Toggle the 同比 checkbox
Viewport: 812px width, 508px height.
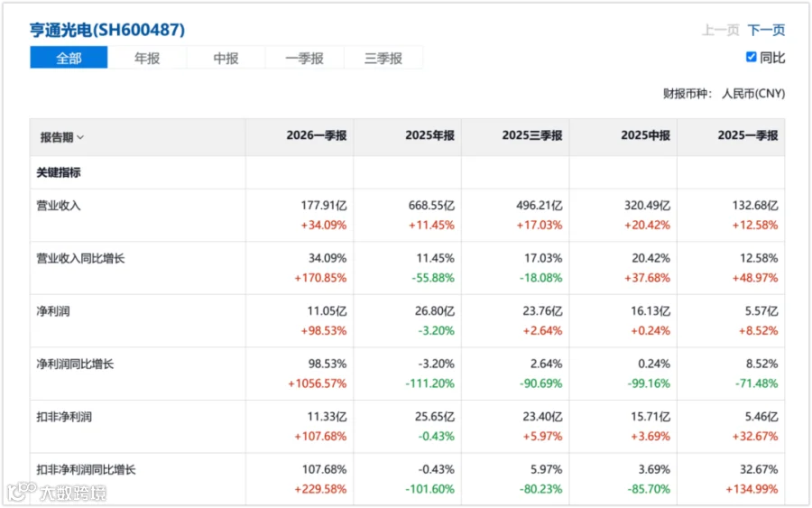pos(751,57)
